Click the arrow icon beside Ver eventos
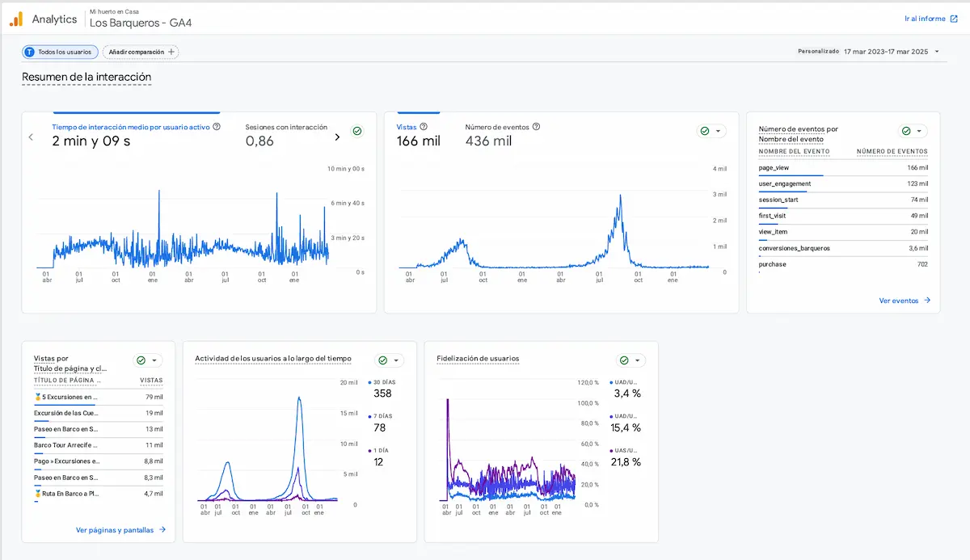The width and height of the screenshot is (970, 560). point(927,301)
